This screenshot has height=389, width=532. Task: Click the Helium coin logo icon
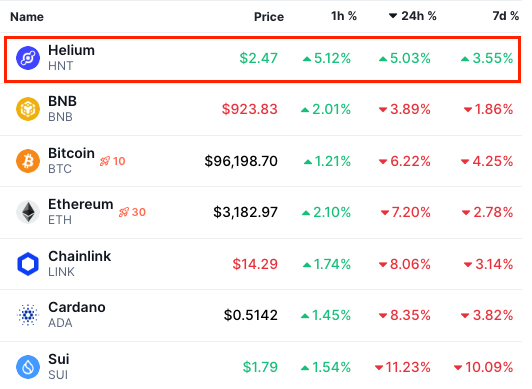click(28, 58)
